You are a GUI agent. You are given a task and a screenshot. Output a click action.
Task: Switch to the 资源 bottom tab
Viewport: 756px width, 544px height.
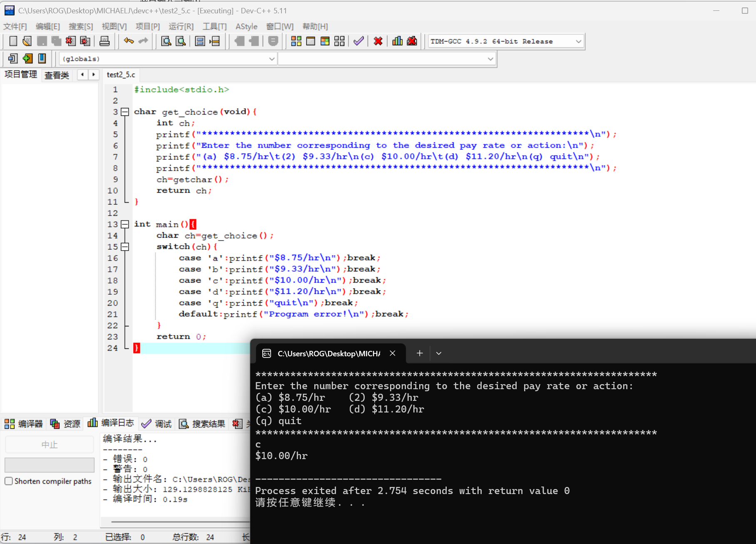pos(65,424)
